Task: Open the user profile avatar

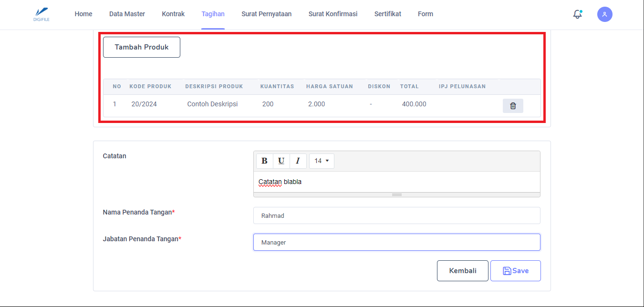Action: pos(604,14)
